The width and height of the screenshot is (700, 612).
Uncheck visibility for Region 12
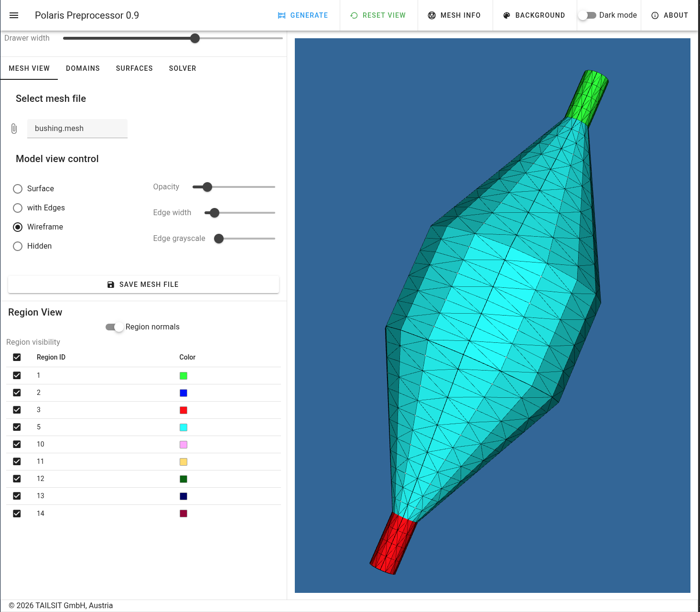pyautogui.click(x=17, y=479)
